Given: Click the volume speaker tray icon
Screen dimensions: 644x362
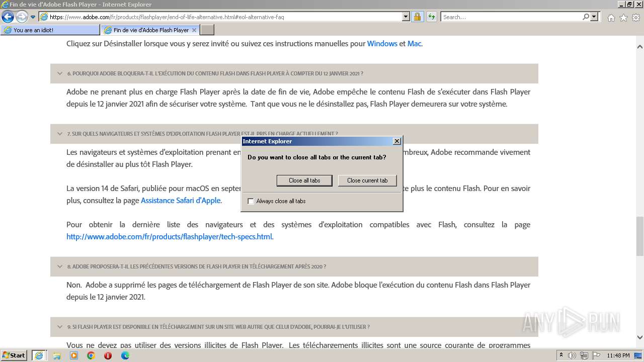Looking at the screenshot, I should [x=572, y=355].
